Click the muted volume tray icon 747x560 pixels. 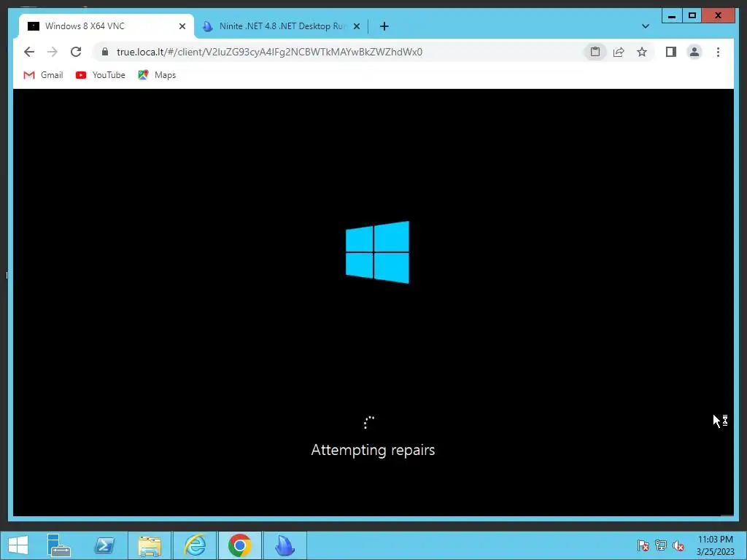(678, 545)
